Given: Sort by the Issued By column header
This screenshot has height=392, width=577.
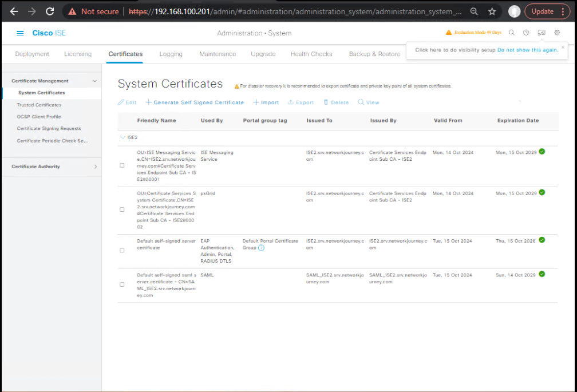Looking at the screenshot, I should (383, 120).
